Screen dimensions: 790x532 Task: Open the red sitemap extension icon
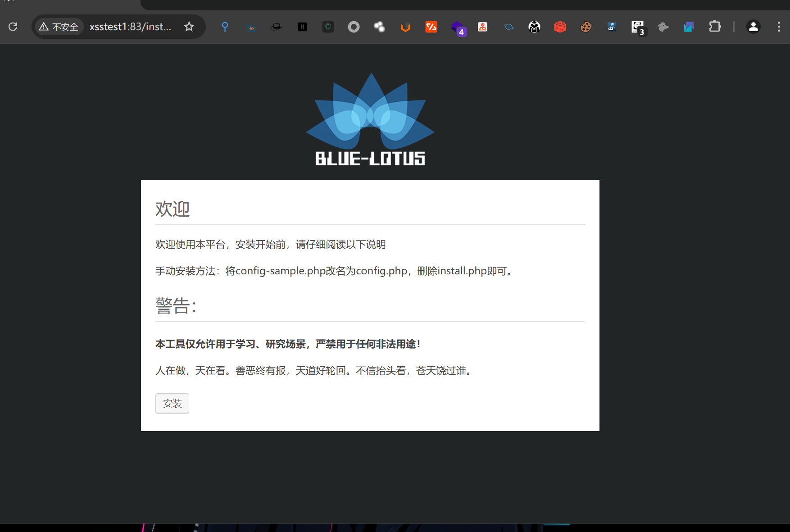[483, 27]
